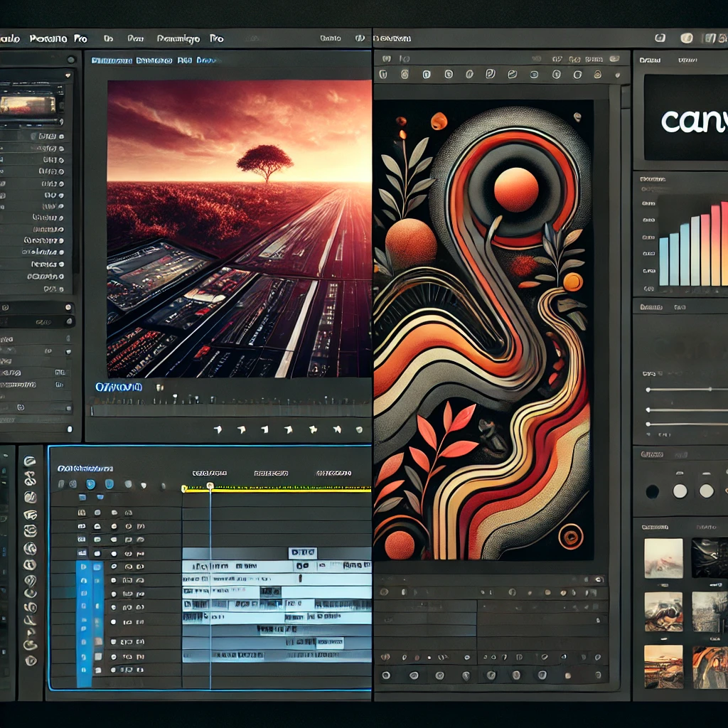Expand the dark rounded bar below the left list

(x=37, y=308)
